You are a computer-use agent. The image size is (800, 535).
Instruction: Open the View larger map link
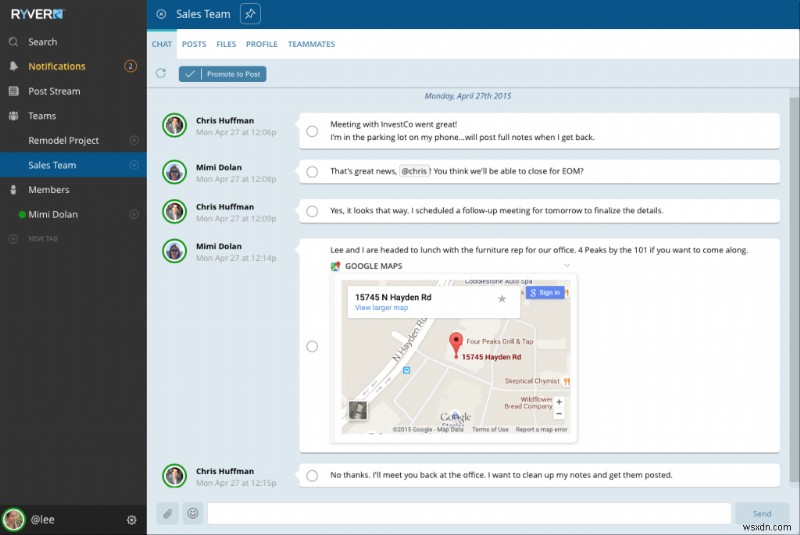381,308
